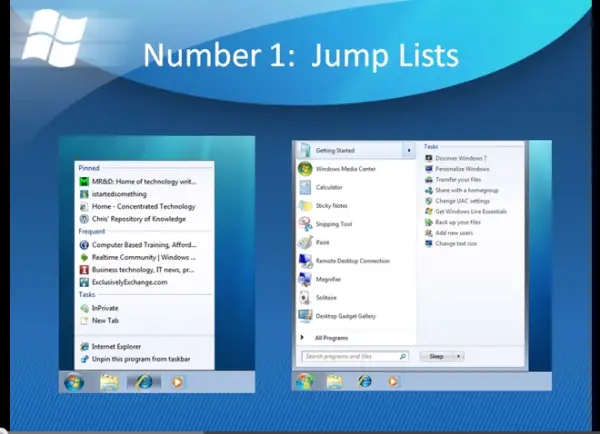Click the New Tab task icon
Screen dimensions: 600x434
[84, 321]
